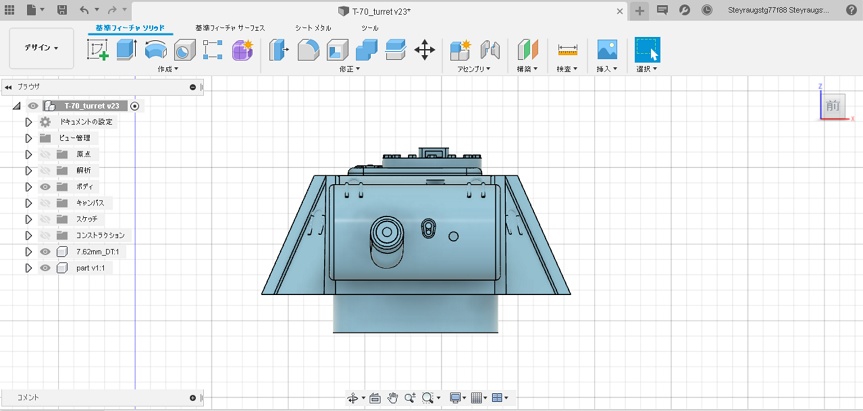This screenshot has height=411, width=863.
Task: Click the Measure ruler icon
Action: (x=568, y=50)
